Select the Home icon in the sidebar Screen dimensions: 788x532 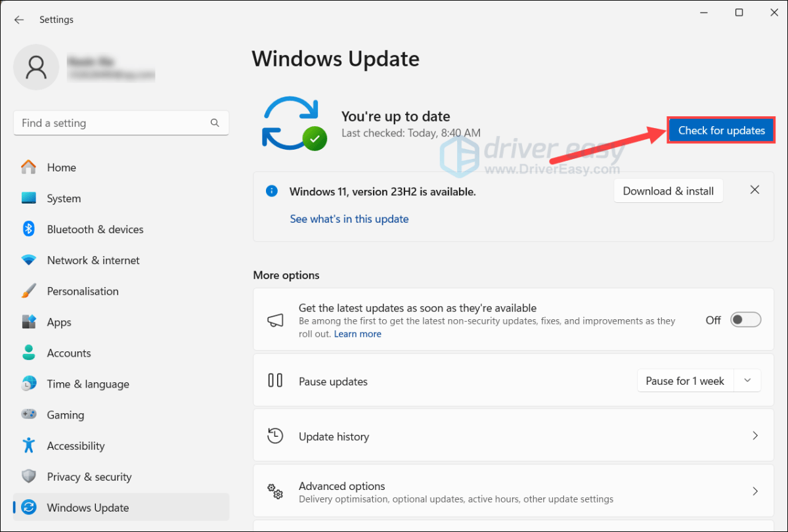29,167
